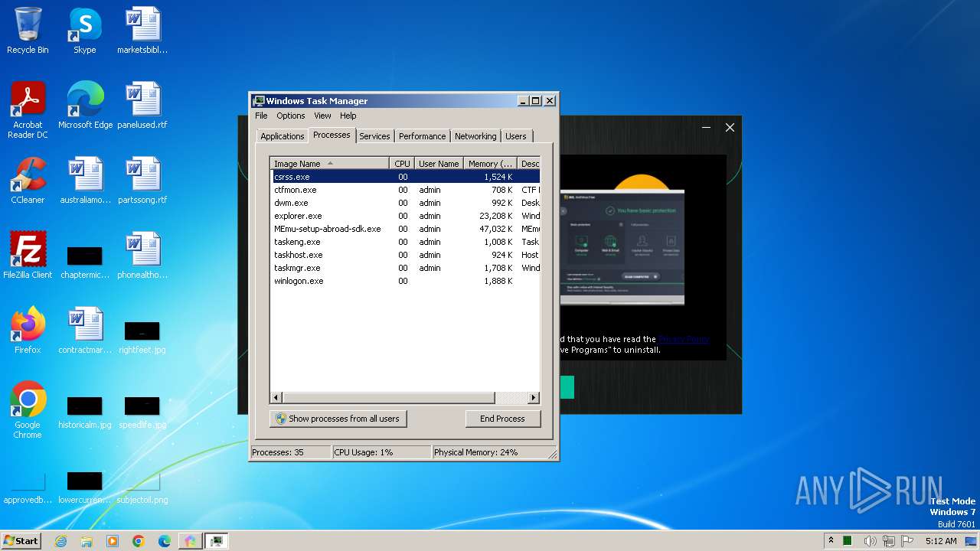Open the Skype desktop shortcut

tap(85, 31)
